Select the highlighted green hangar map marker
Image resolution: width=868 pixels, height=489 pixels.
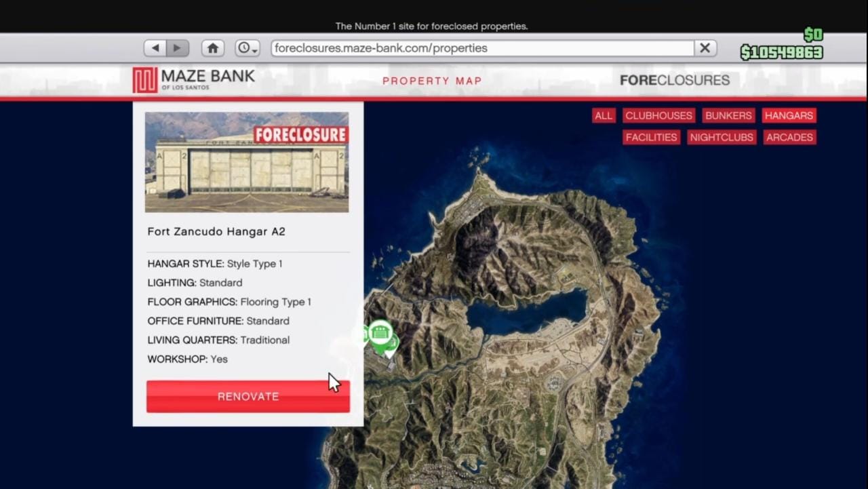coord(380,334)
